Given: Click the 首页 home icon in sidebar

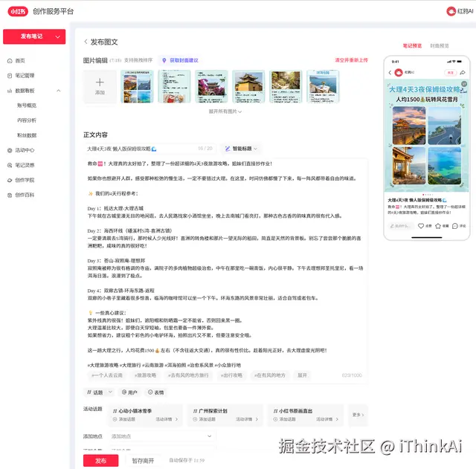Looking at the screenshot, I should tap(10, 61).
